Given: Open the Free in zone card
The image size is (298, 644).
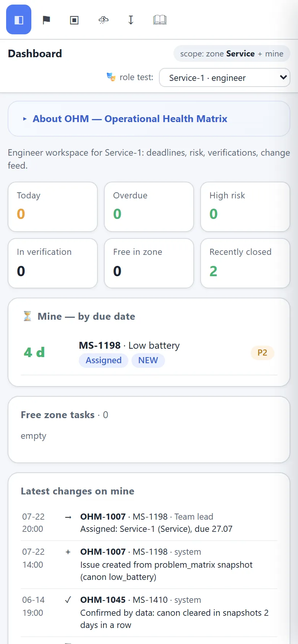Looking at the screenshot, I should pyautogui.click(x=149, y=263).
